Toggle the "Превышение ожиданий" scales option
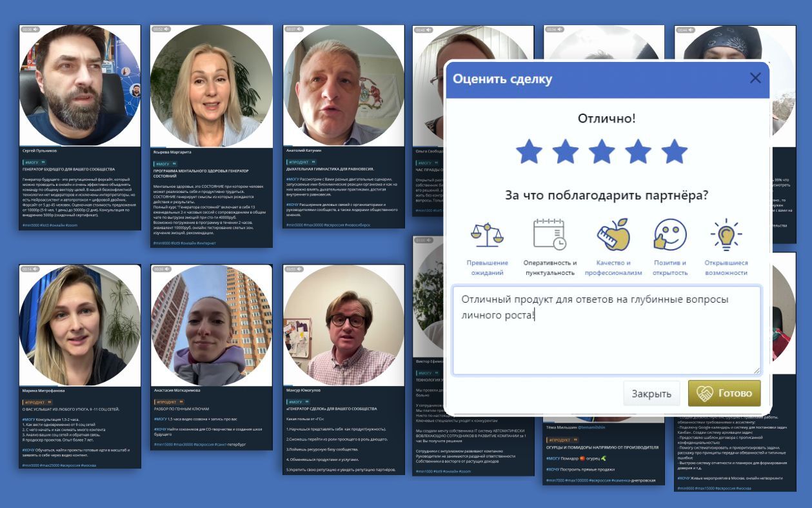The width and height of the screenshot is (812, 508). point(488,248)
